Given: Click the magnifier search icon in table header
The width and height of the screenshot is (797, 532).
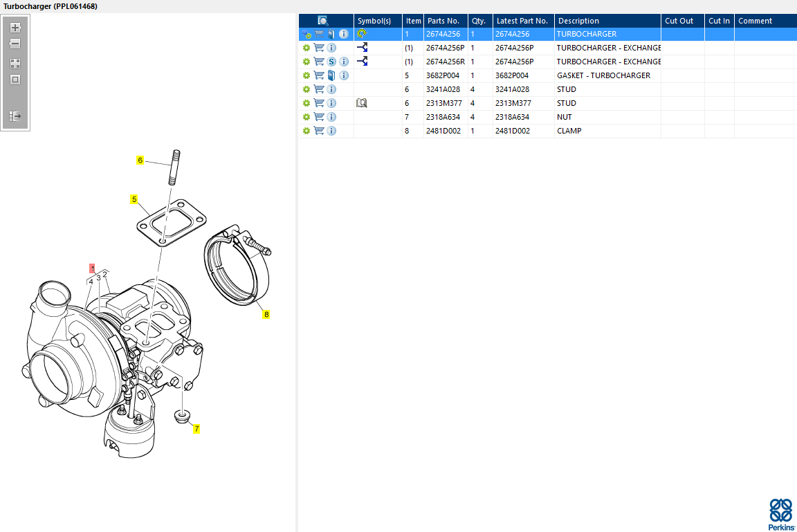Looking at the screenshot, I should (x=323, y=21).
